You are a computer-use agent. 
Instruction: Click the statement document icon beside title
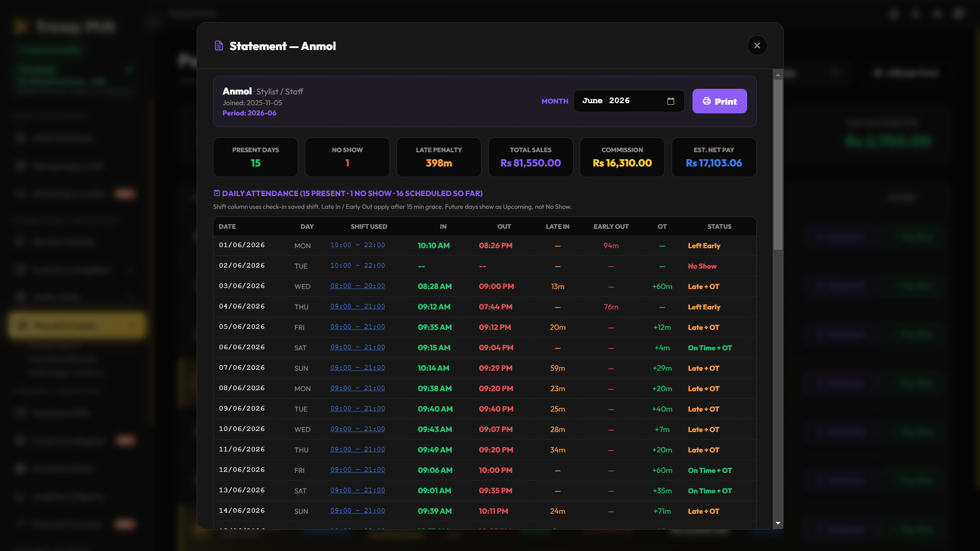tap(219, 46)
